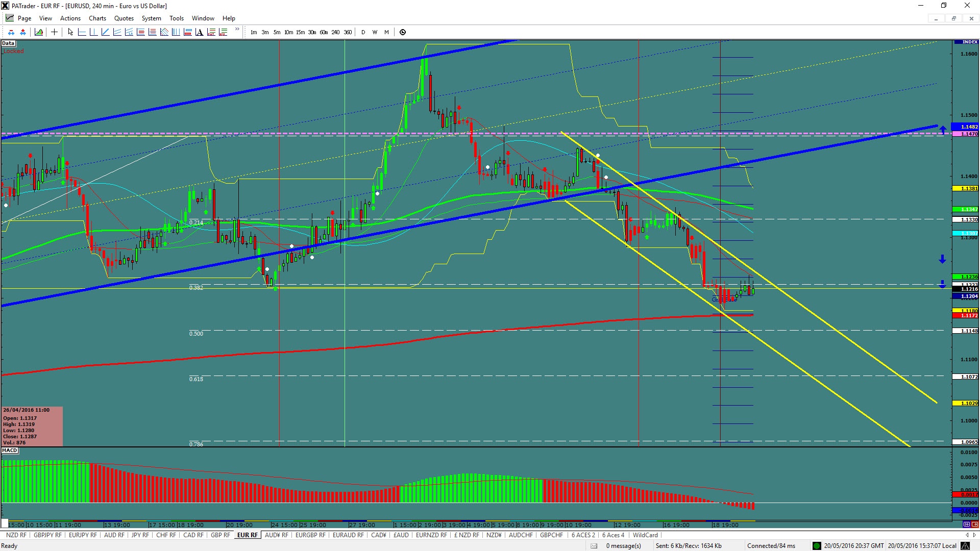Select the first red horizontal levels tool
The height and width of the screenshot is (551, 980).
(x=140, y=32)
